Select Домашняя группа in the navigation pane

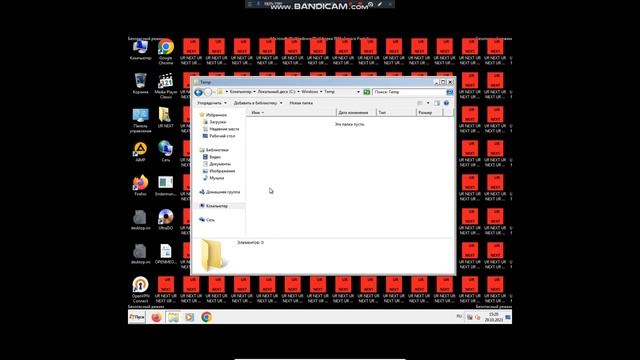[220, 192]
